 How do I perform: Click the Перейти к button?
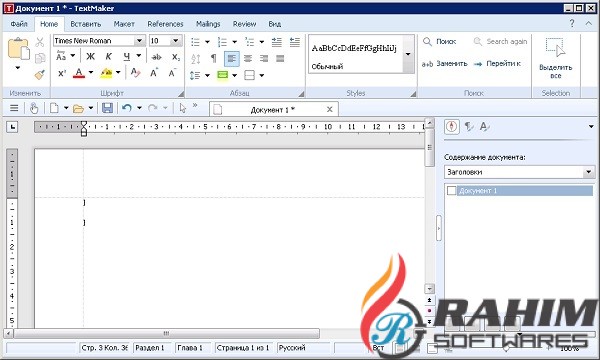[x=497, y=64]
